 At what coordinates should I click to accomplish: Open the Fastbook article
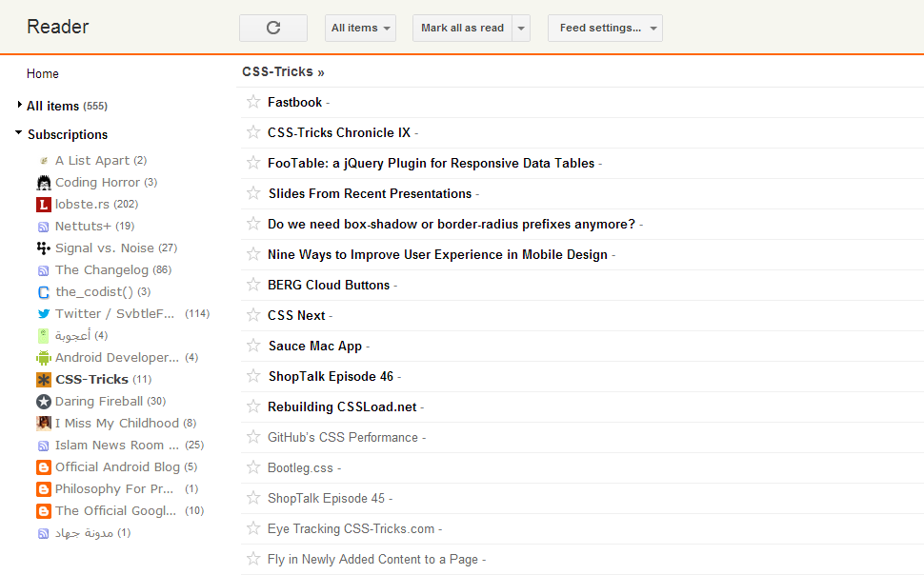(x=294, y=102)
